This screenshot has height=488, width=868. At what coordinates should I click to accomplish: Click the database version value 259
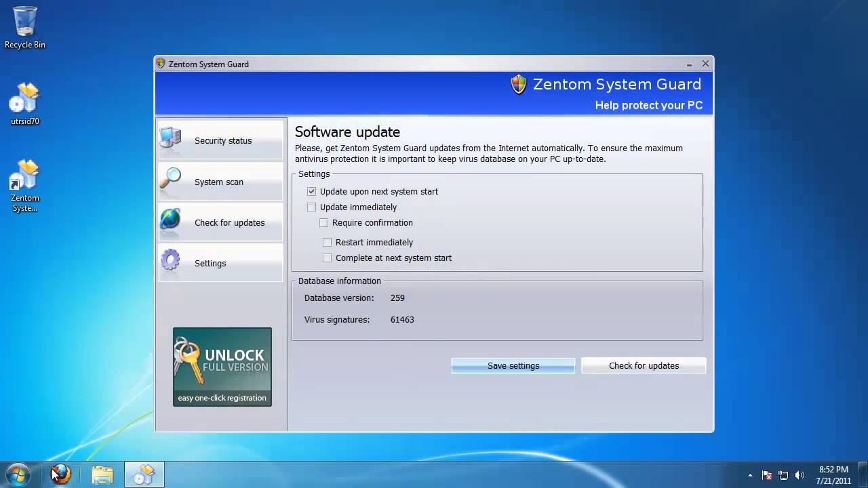397,298
